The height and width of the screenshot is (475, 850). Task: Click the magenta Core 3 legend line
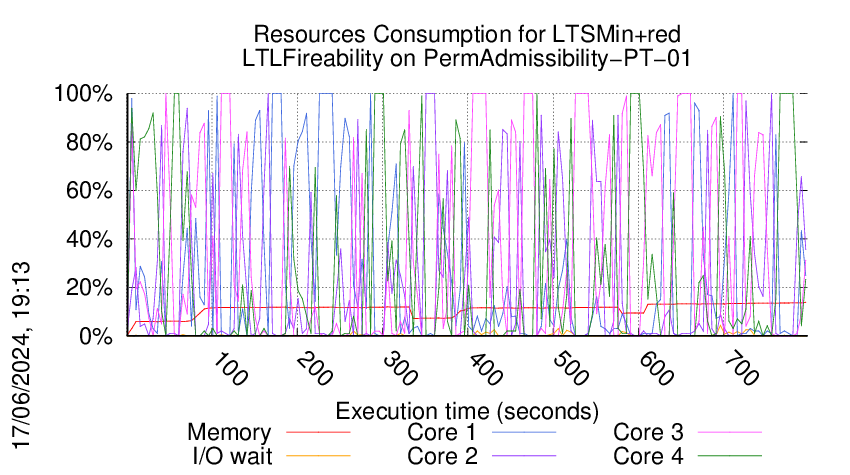click(x=730, y=432)
